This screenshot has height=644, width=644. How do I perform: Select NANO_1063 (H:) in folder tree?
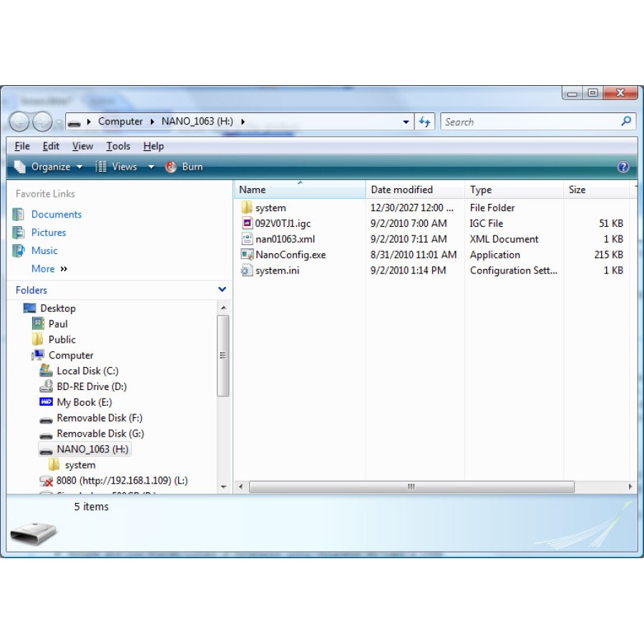tap(85, 449)
